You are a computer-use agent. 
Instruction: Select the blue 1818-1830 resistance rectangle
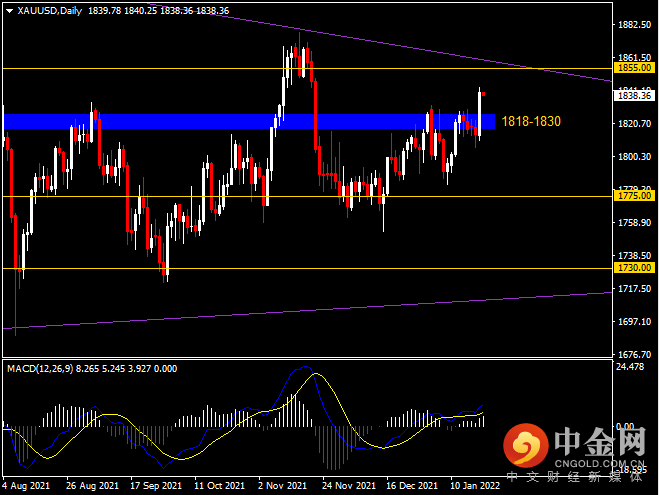249,122
